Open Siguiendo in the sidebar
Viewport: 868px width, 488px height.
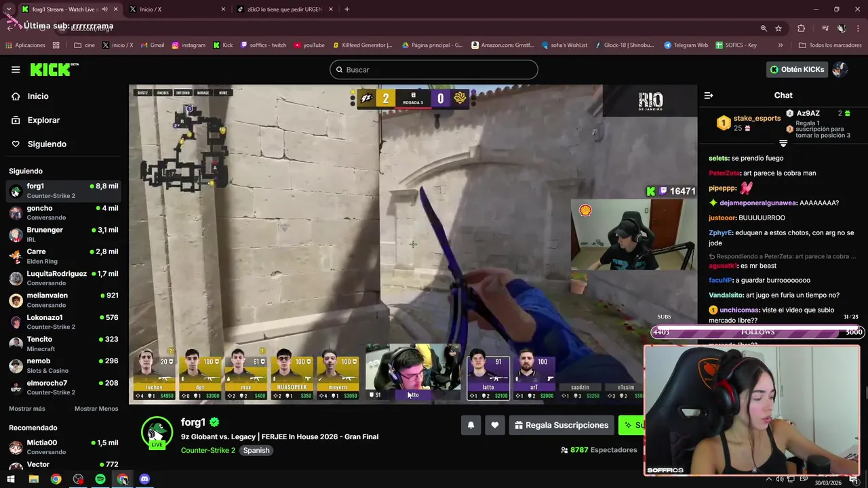click(x=47, y=144)
